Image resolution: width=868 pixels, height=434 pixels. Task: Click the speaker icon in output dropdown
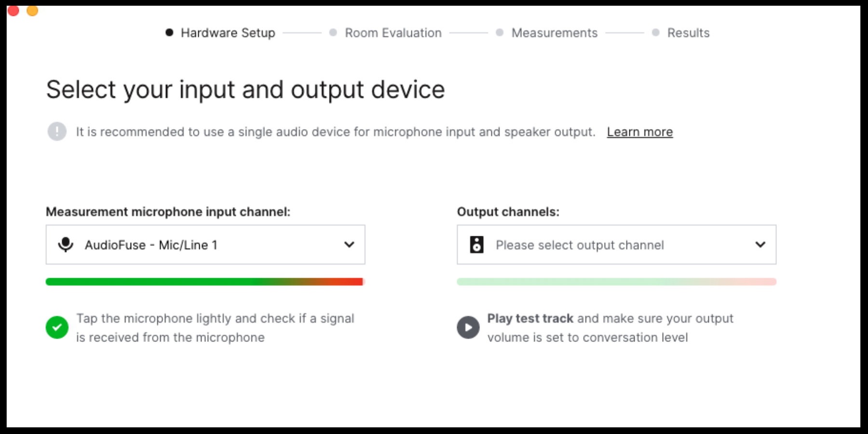[x=476, y=244]
